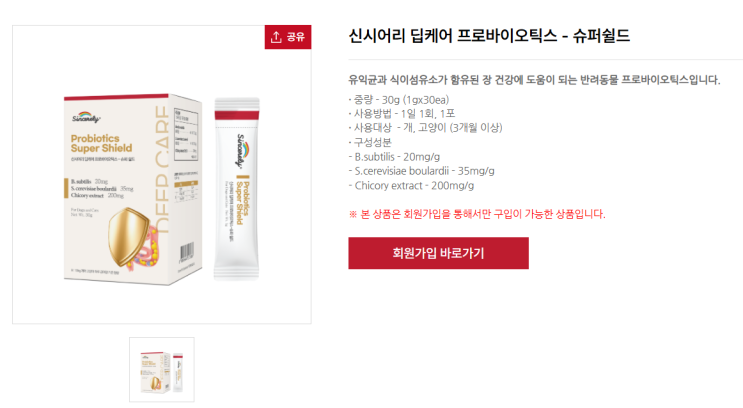Click the 중량 - 30g weight line
The image size is (743, 408).
coord(399,100)
